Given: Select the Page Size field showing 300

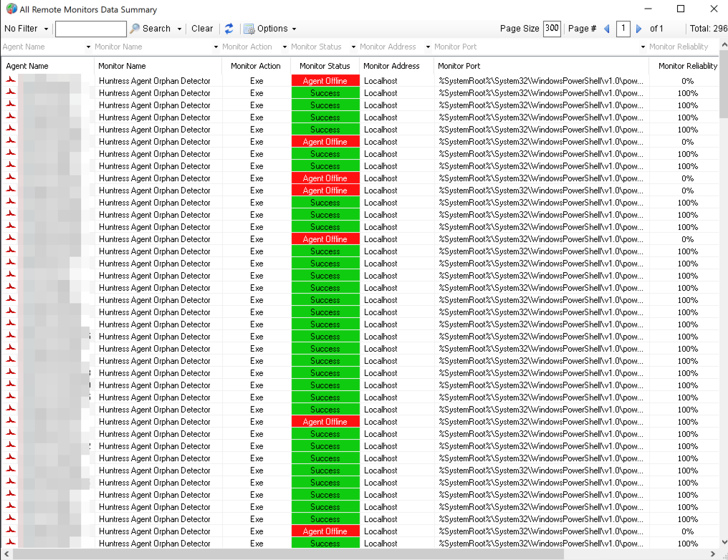Looking at the screenshot, I should click(552, 29).
